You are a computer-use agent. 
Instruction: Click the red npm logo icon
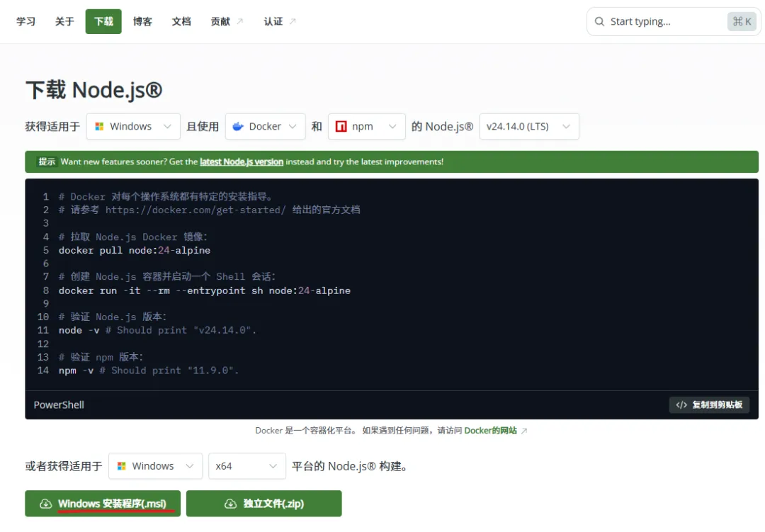point(341,126)
